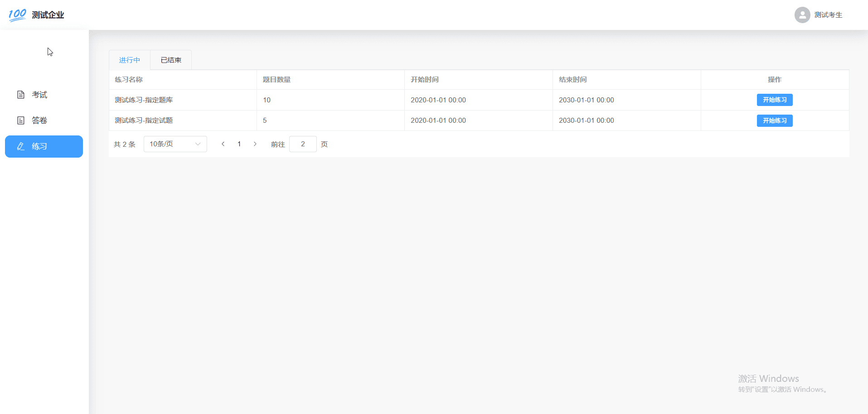Click the 练习名称 column header
Image resolution: width=868 pixels, height=414 pixels.
pyautogui.click(x=129, y=80)
